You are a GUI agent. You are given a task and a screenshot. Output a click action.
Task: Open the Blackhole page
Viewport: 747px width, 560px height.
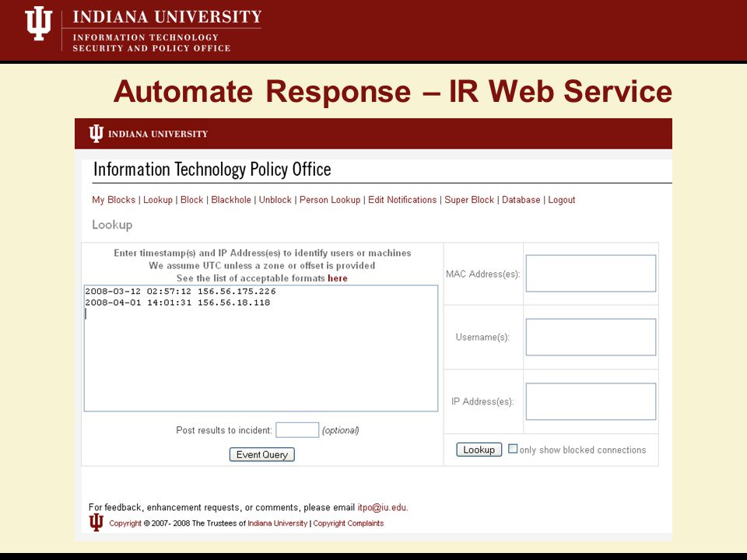pos(231,200)
